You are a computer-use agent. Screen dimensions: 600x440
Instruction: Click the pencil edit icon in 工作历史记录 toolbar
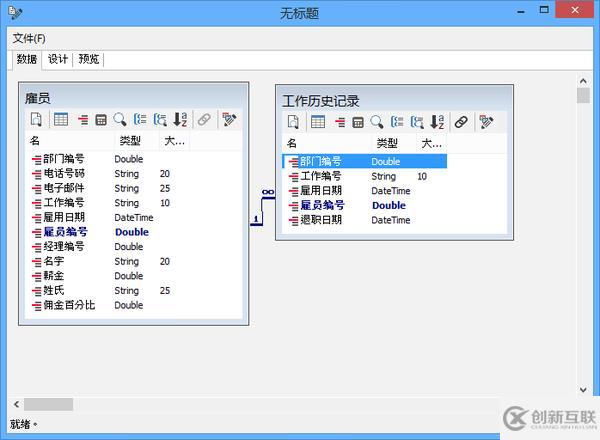click(486, 122)
